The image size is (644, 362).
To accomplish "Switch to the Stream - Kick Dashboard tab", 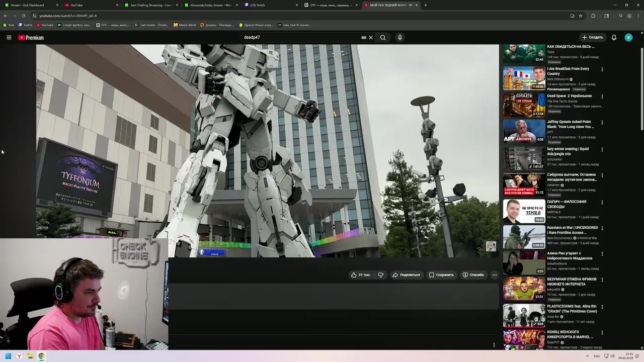I will pos(30,5).
